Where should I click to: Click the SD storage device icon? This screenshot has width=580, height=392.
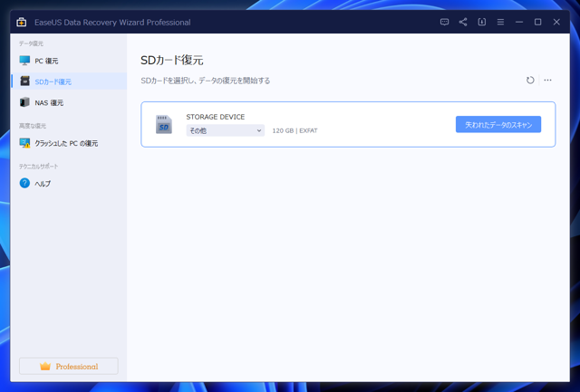164,125
